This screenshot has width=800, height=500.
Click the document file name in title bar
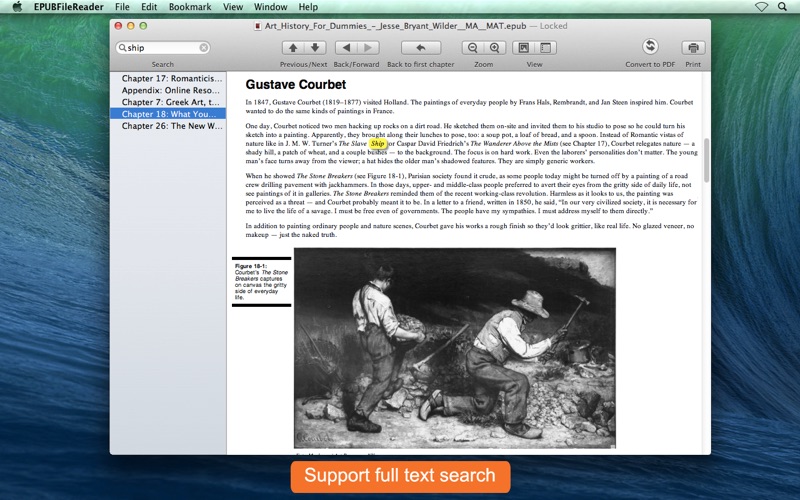pyautogui.click(x=395, y=26)
